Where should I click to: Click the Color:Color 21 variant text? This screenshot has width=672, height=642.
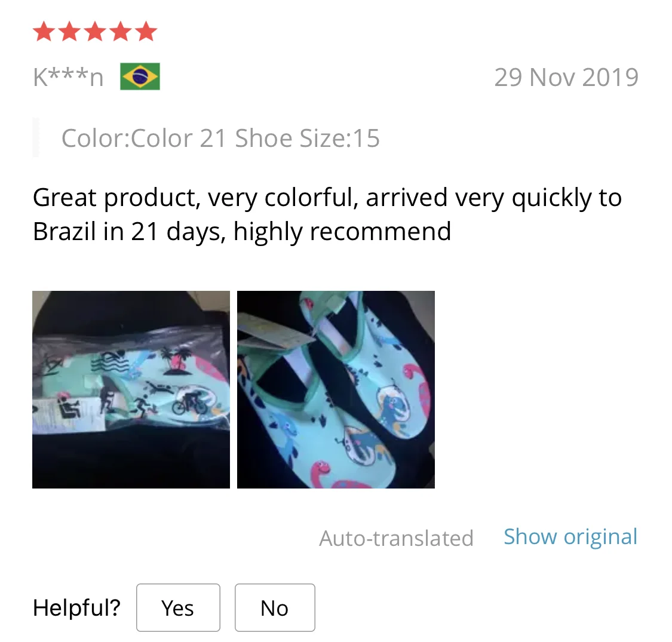coord(143,138)
